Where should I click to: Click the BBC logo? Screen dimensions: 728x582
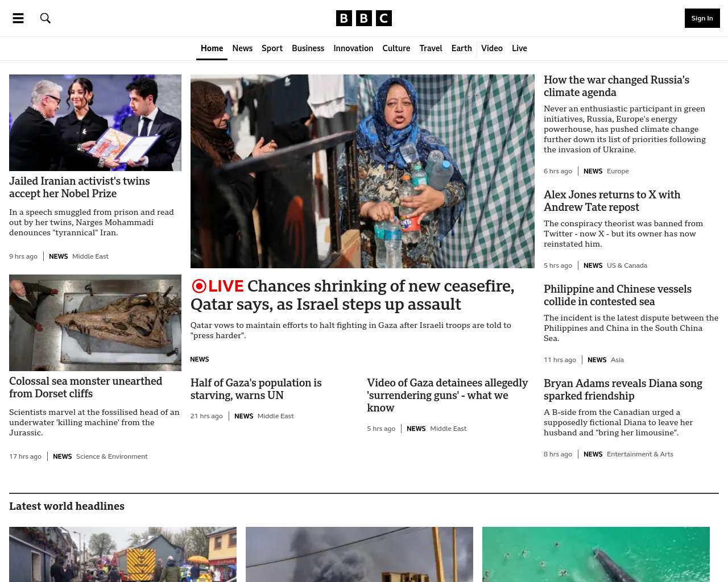(x=364, y=18)
